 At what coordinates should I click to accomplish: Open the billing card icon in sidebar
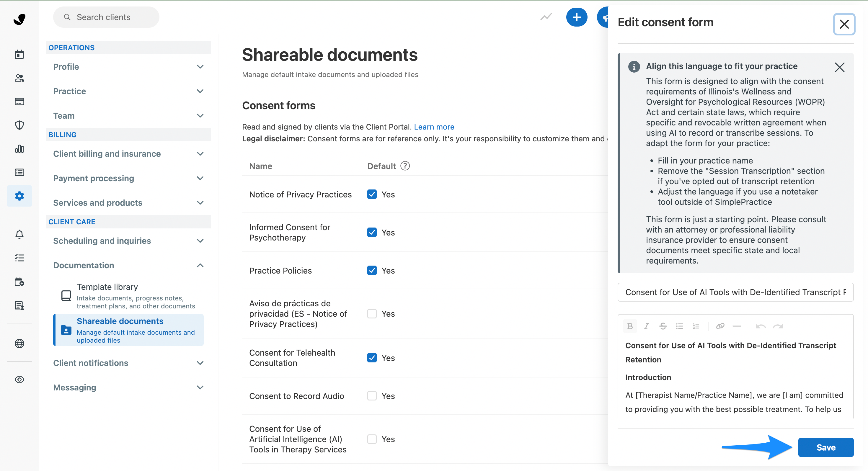pos(19,102)
